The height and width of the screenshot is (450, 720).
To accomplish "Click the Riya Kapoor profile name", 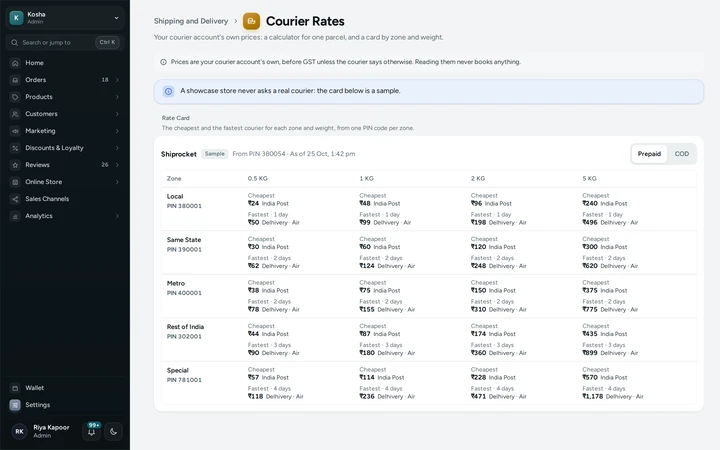I will click(51, 428).
